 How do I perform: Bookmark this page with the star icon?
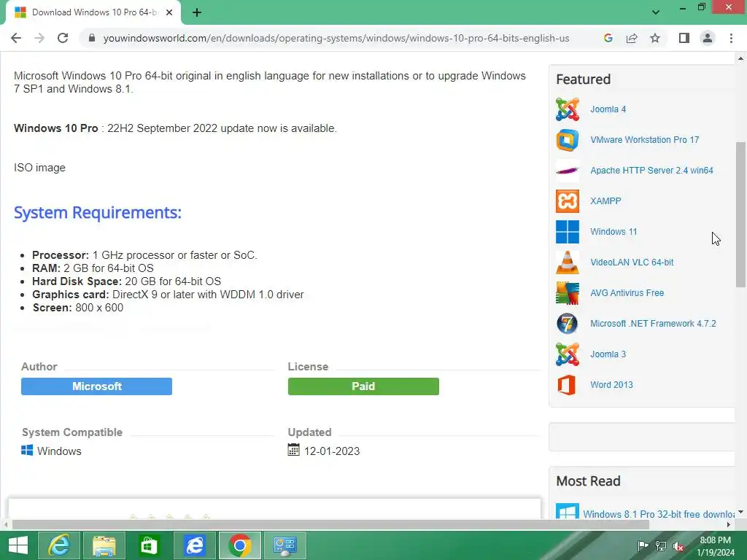(x=655, y=38)
